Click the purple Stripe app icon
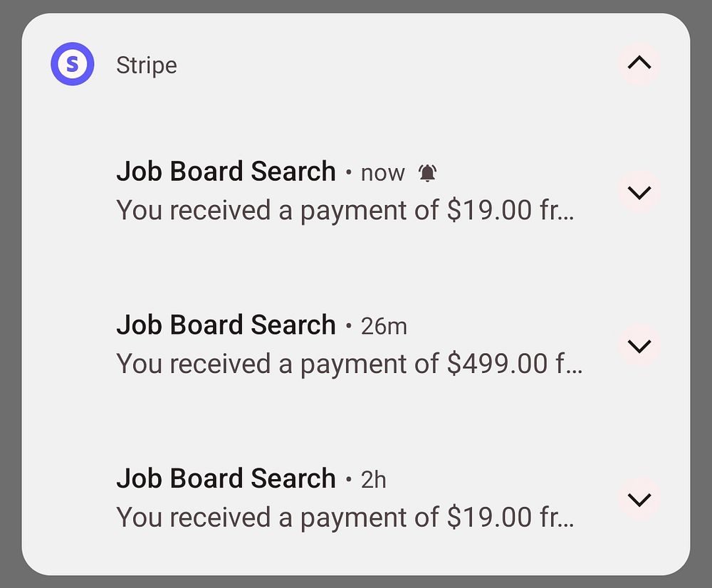This screenshot has width=712, height=588. [x=72, y=64]
